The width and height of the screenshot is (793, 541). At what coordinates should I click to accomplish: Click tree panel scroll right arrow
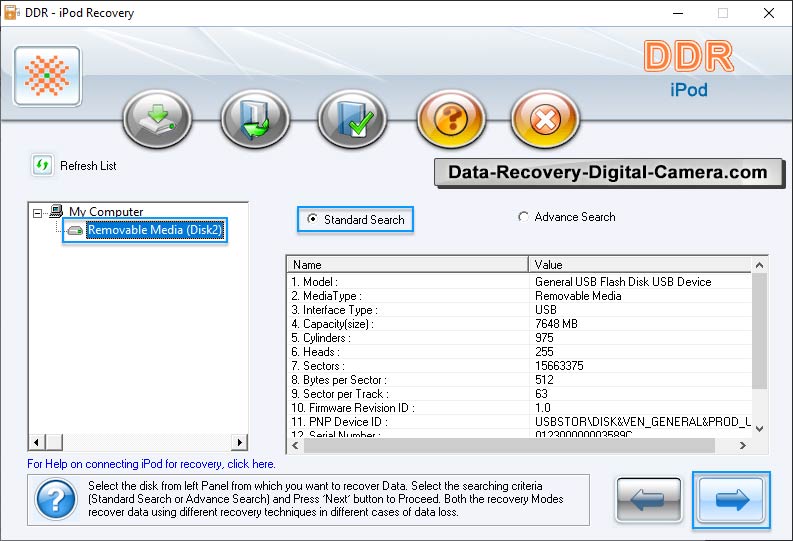coord(240,442)
